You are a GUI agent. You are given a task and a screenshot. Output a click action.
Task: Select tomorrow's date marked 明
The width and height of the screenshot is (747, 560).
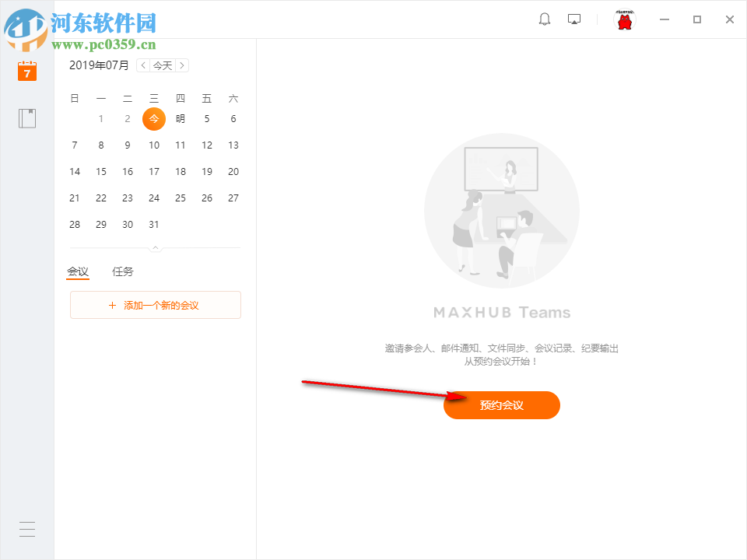pyautogui.click(x=180, y=118)
